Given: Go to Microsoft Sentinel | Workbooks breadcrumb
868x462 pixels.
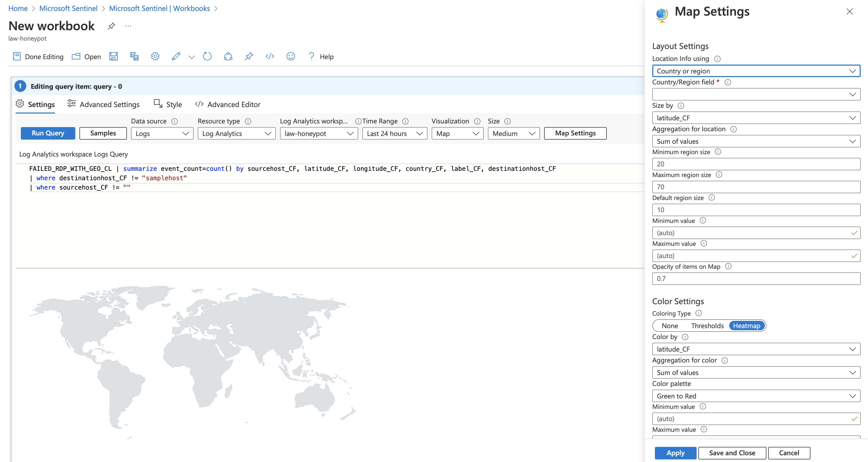Looking at the screenshot, I should pos(159,8).
